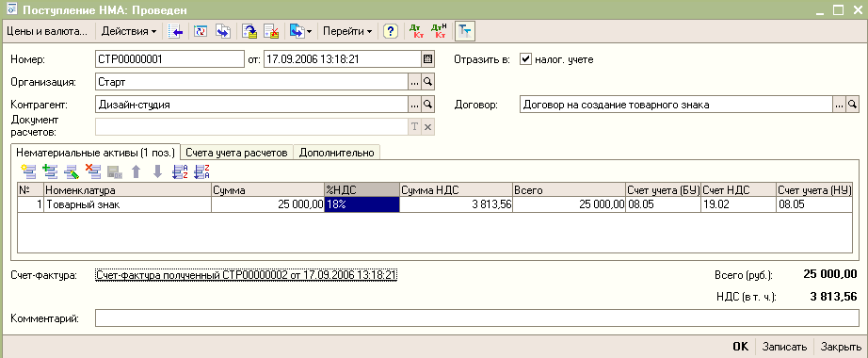Click the post document icon
Viewport: 868px width, 358px height.
250,32
